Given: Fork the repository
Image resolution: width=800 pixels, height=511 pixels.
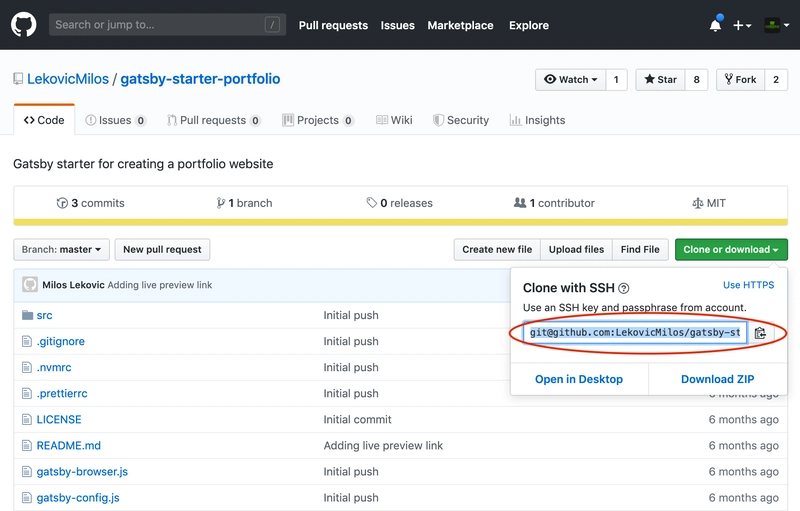Looking at the screenshot, I should tap(740, 80).
